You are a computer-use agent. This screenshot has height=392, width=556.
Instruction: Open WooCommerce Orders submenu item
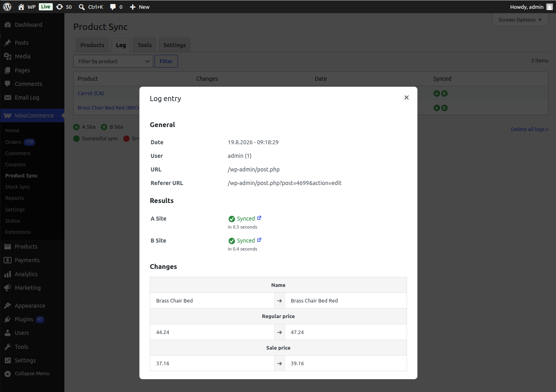tap(20, 142)
